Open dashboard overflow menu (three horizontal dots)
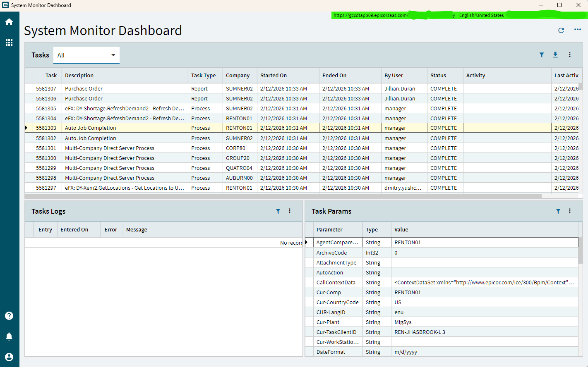The image size is (588, 367). [578, 30]
